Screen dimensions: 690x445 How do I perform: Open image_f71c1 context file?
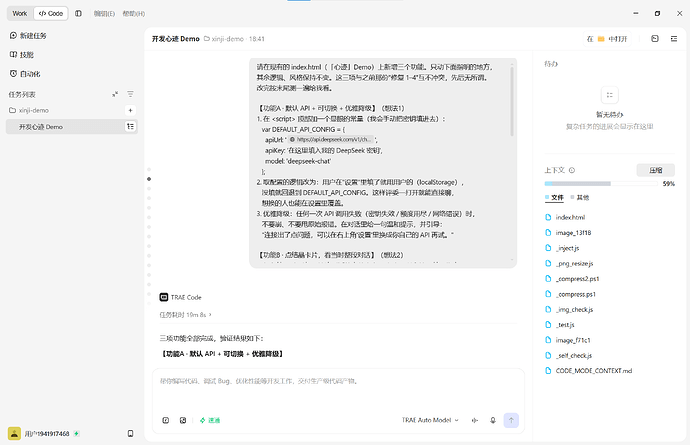573,340
